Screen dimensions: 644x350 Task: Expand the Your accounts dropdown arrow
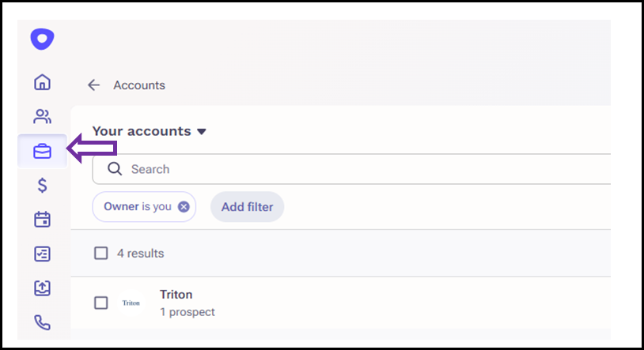201,132
